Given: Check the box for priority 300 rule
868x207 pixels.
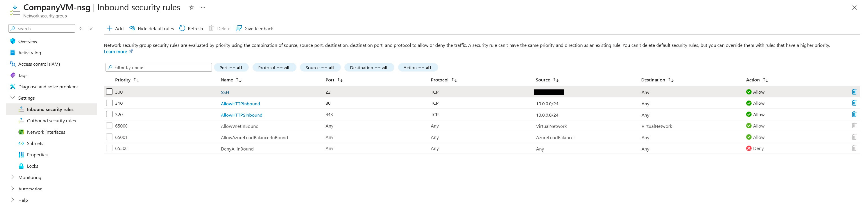Looking at the screenshot, I should pyautogui.click(x=109, y=92).
